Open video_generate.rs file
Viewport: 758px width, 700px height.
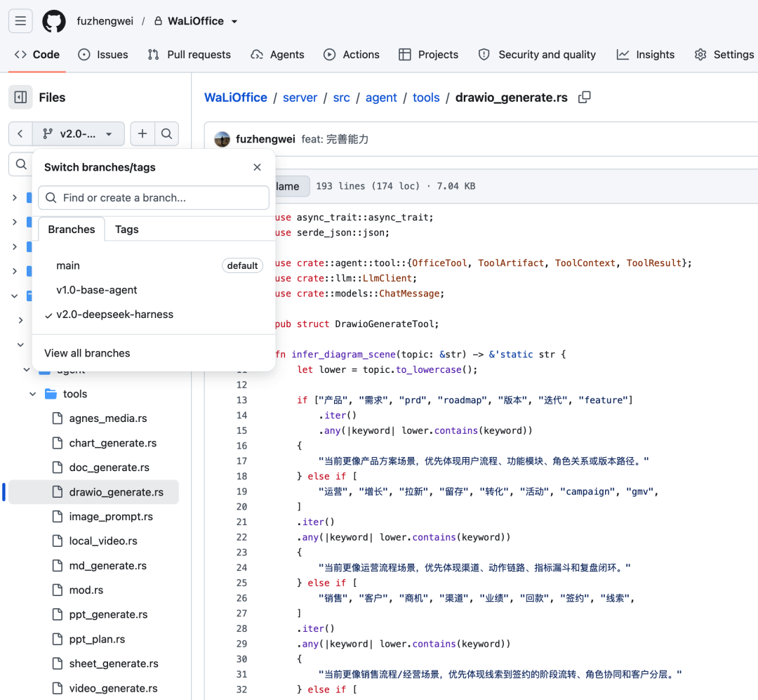[x=113, y=688]
